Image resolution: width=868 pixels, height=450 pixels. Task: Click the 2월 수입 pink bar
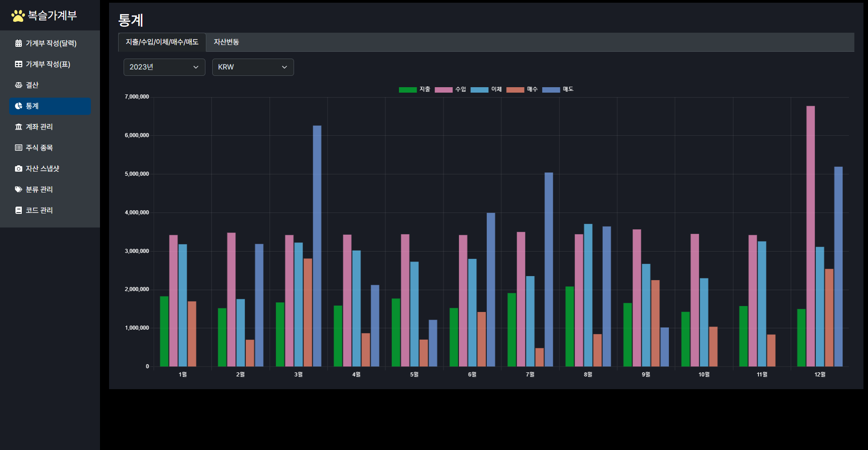pyautogui.click(x=231, y=300)
